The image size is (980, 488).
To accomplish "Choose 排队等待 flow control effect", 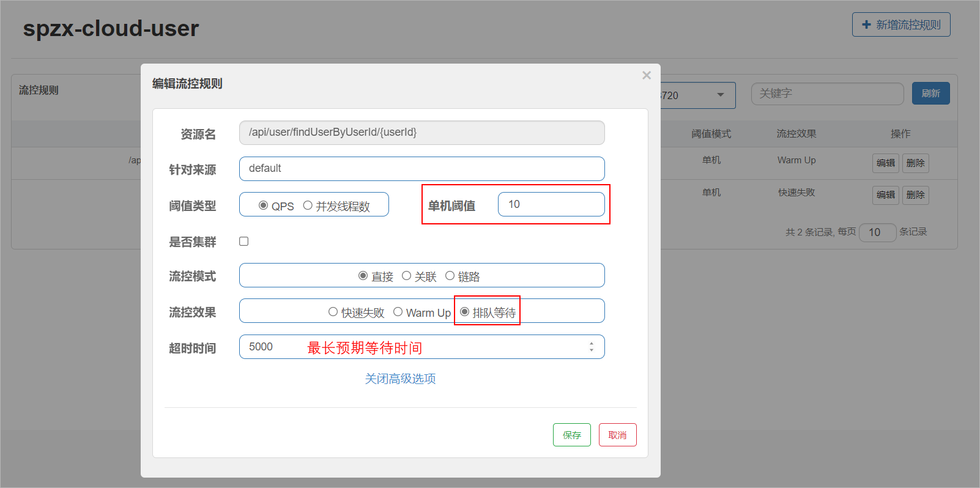I will pyautogui.click(x=465, y=312).
